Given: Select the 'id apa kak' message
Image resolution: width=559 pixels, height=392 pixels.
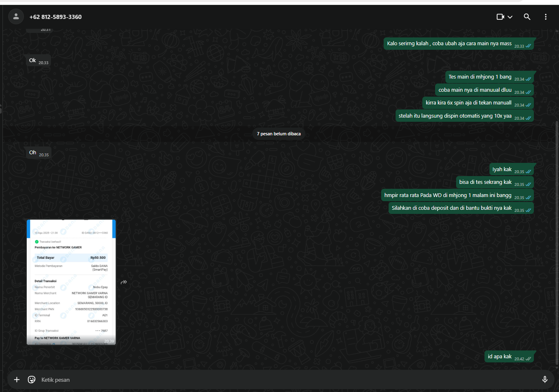Looking at the screenshot, I should point(509,357).
